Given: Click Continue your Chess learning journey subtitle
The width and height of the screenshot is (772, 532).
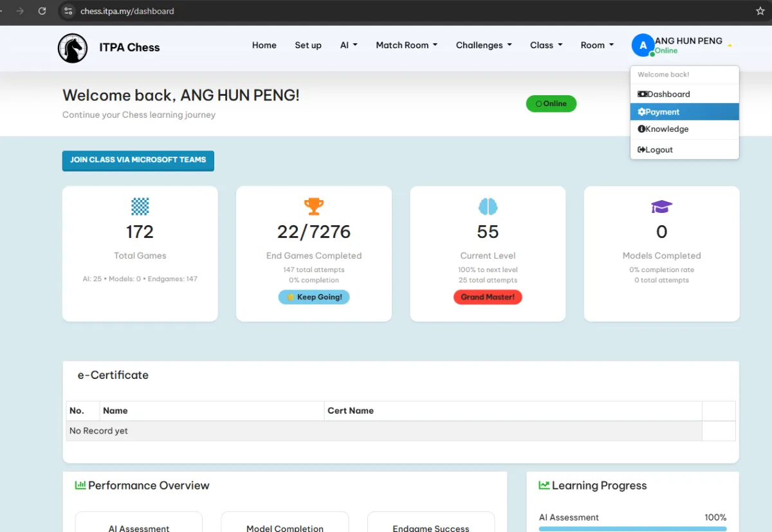Looking at the screenshot, I should (139, 115).
